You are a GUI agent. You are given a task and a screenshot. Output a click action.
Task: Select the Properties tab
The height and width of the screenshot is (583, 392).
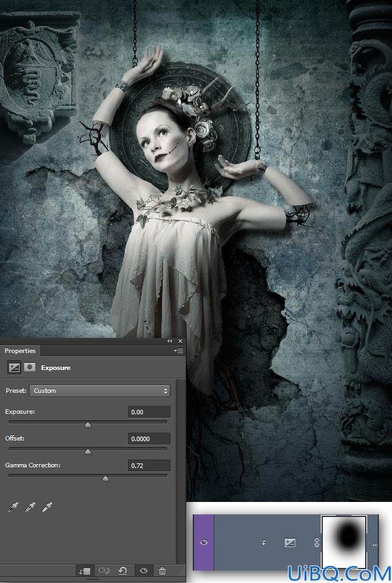point(20,350)
